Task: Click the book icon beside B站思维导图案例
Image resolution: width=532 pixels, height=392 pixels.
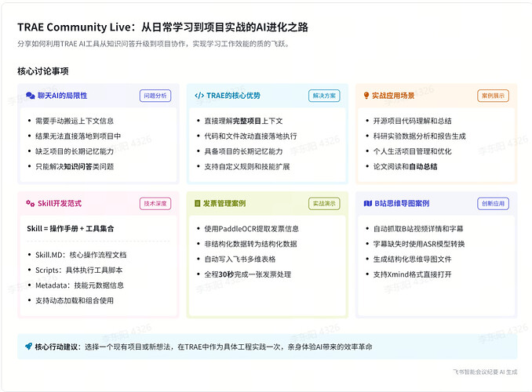Action: pos(366,203)
